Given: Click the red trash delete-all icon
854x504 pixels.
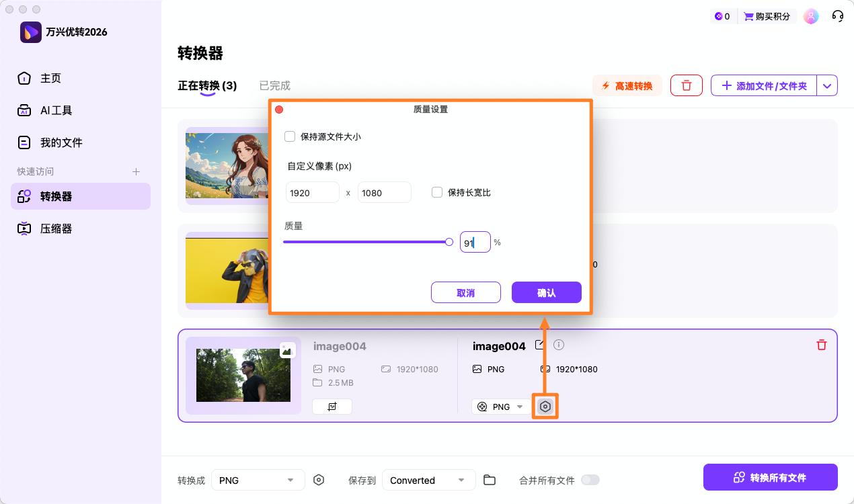Looking at the screenshot, I should pos(686,85).
